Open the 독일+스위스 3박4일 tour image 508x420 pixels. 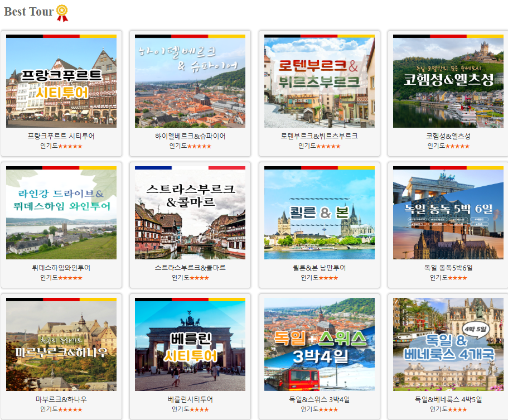[x=320, y=345]
